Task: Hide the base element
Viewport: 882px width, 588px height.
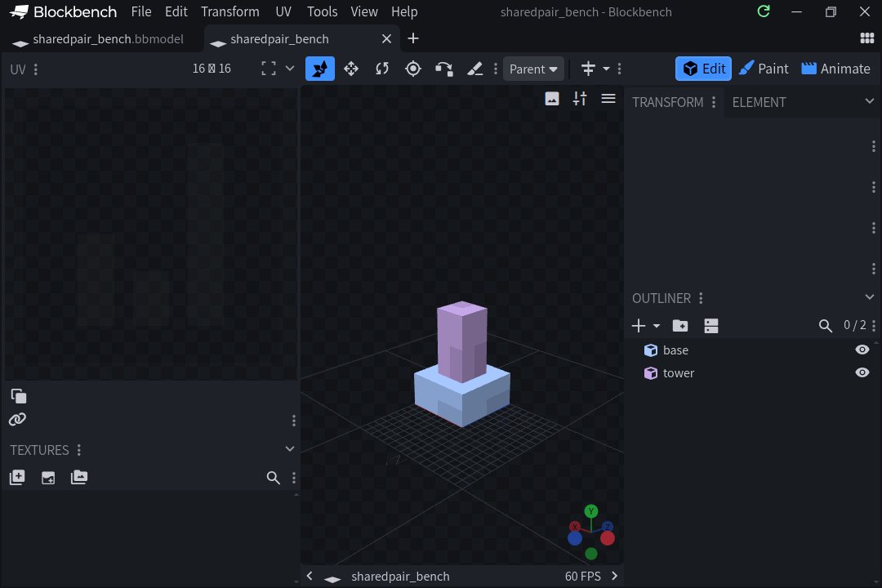Action: [x=862, y=350]
